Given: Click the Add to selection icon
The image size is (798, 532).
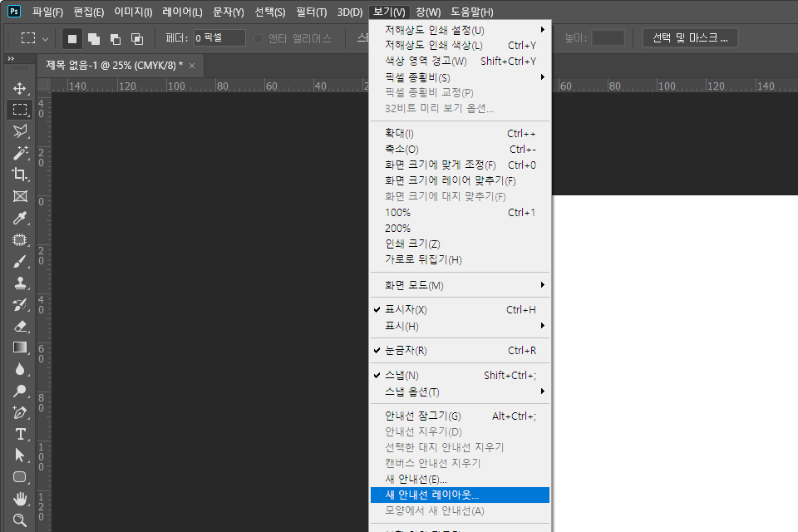Looking at the screenshot, I should pos(94,38).
